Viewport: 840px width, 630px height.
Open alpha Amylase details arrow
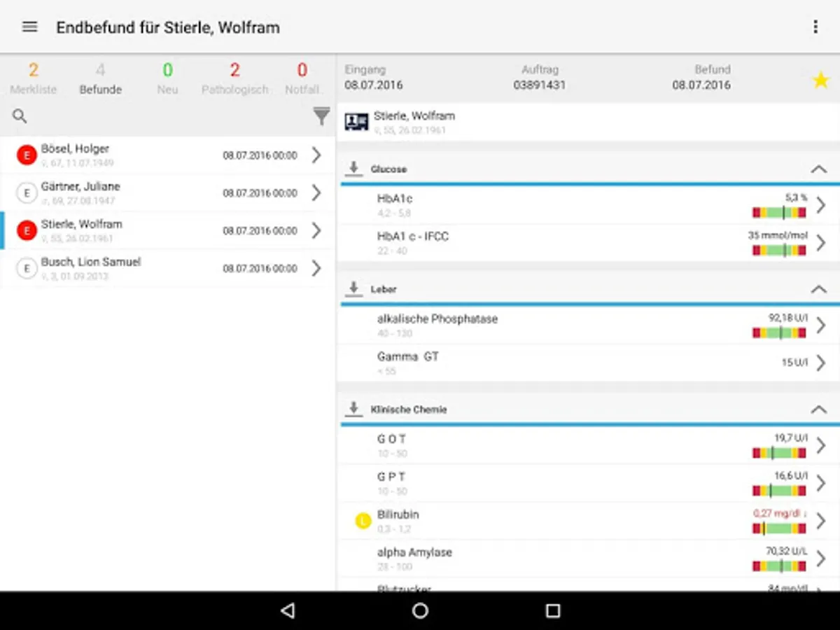(821, 559)
